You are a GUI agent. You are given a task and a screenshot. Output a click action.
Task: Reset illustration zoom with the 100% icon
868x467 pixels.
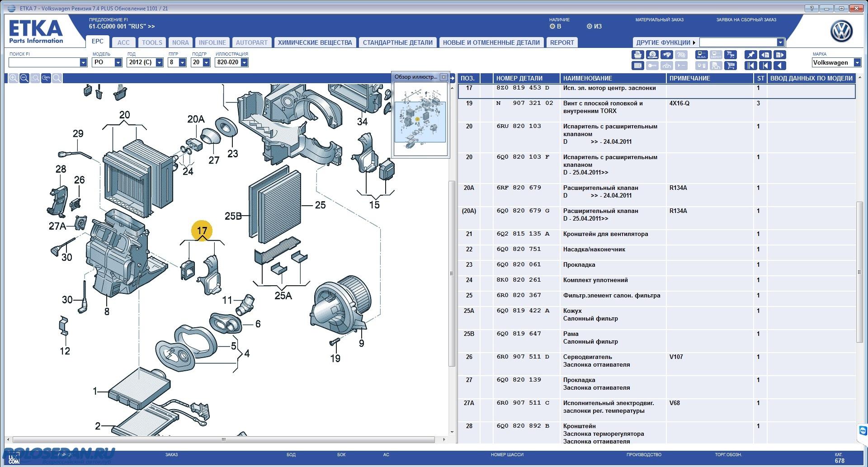click(46, 78)
